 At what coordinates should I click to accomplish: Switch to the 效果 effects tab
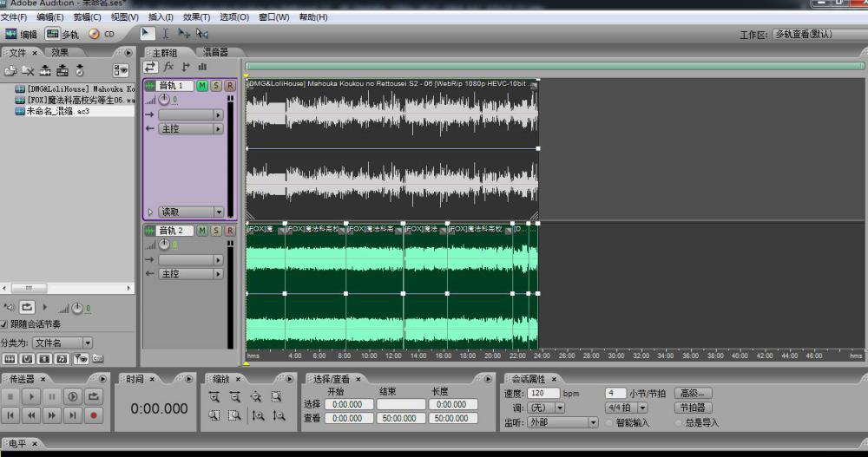coord(60,52)
